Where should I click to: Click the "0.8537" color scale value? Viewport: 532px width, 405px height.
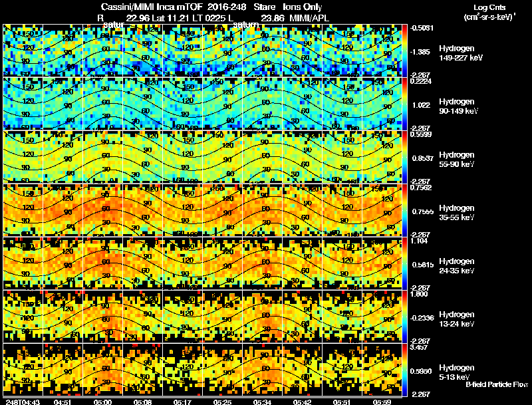(422, 158)
